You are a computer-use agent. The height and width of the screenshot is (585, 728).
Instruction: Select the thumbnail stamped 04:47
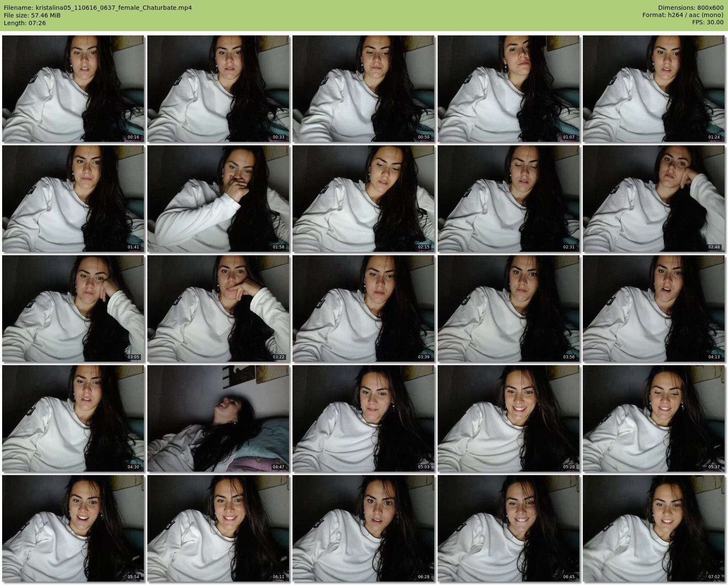218,418
